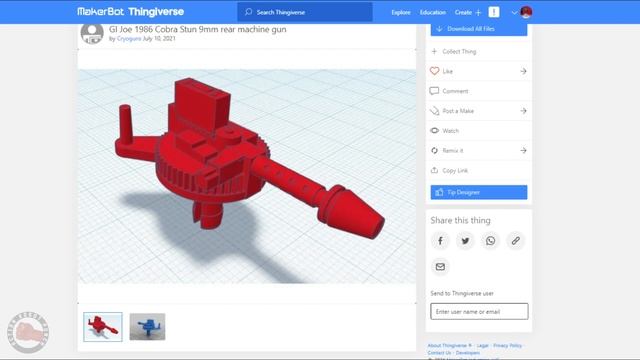Image resolution: width=640 pixels, height=360 pixels.
Task: Click the Collect Thing plus icon
Action: click(x=434, y=51)
